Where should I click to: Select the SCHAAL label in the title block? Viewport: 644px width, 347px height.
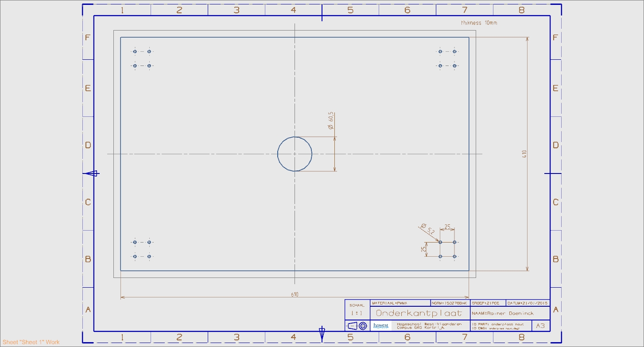(x=357, y=305)
